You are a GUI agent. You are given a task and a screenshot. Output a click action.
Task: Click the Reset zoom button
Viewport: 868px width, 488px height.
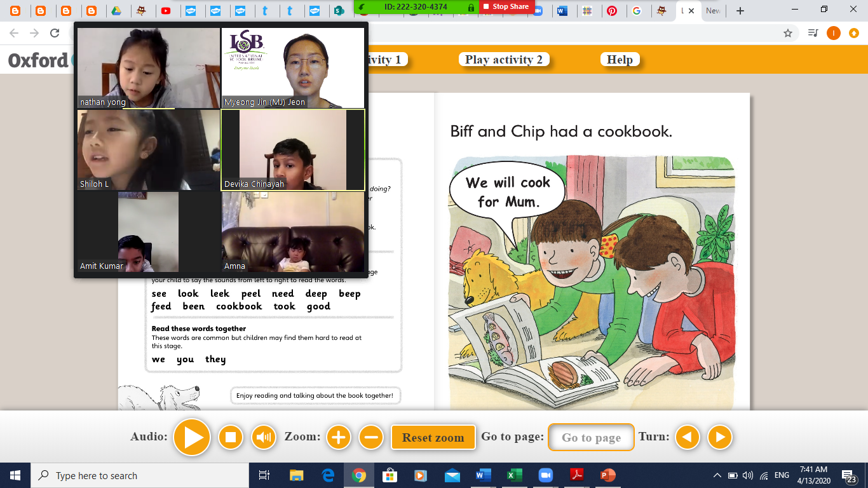[x=433, y=437]
